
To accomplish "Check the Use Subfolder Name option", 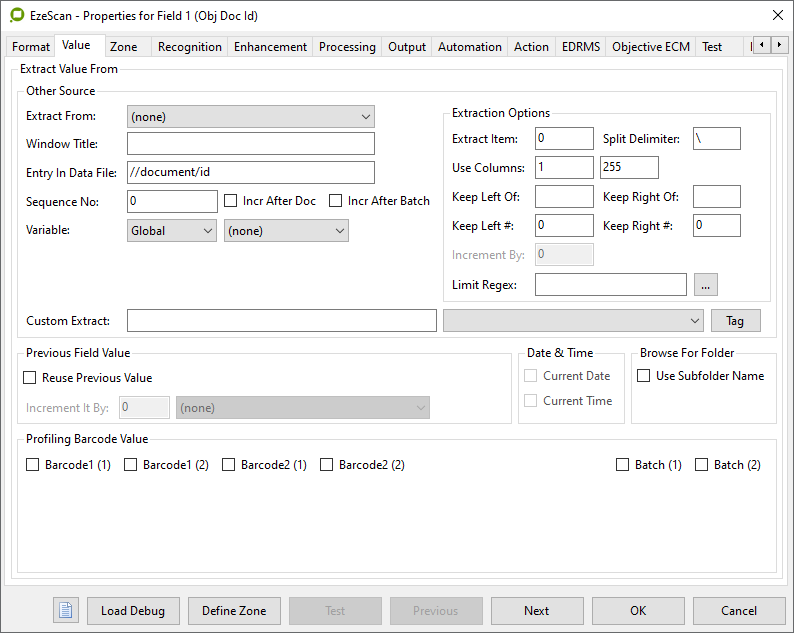I will click(x=645, y=376).
